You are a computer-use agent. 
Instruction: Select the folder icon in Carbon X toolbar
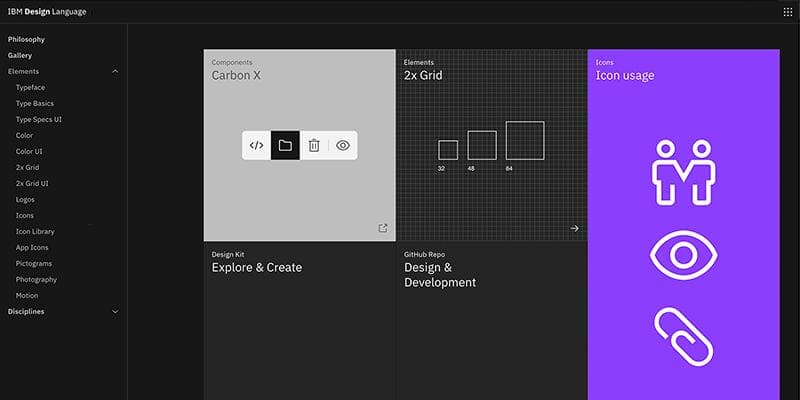pos(285,145)
